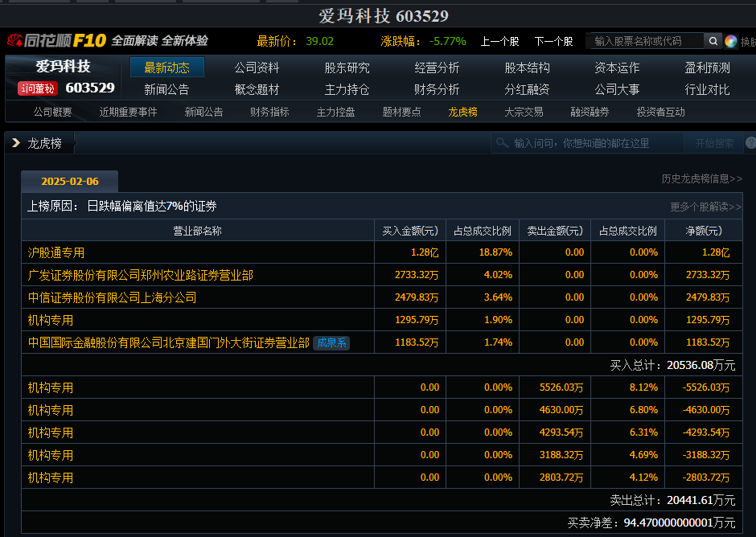Image resolution: width=756 pixels, height=537 pixels.
Task: Click the help question mark icon
Action: pyautogui.click(x=750, y=142)
